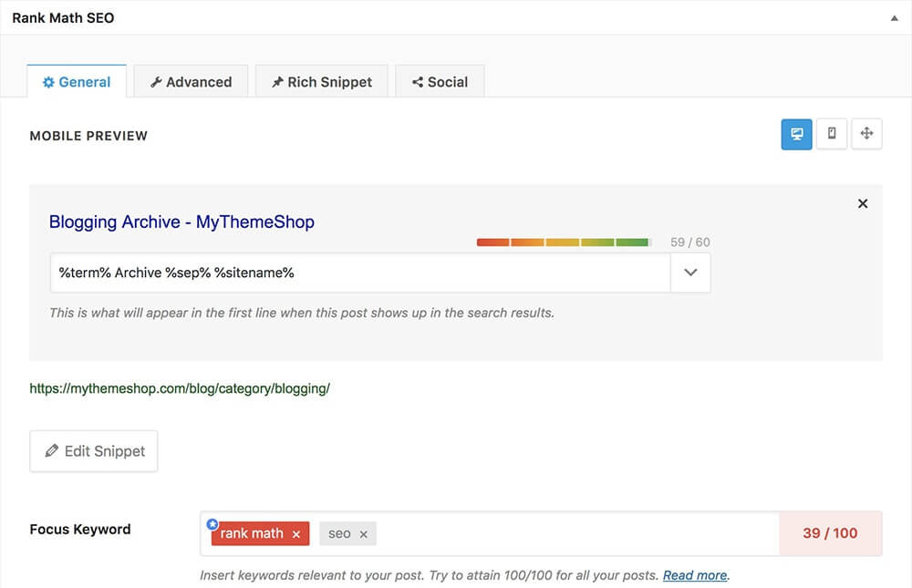Image resolution: width=912 pixels, height=588 pixels.
Task: Select the mobile preview icon
Action: (832, 134)
